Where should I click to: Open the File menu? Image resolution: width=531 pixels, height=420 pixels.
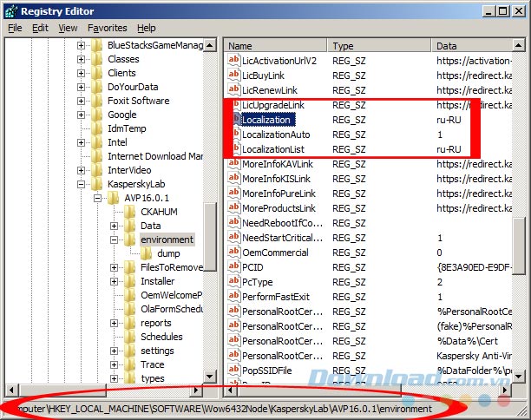point(15,28)
